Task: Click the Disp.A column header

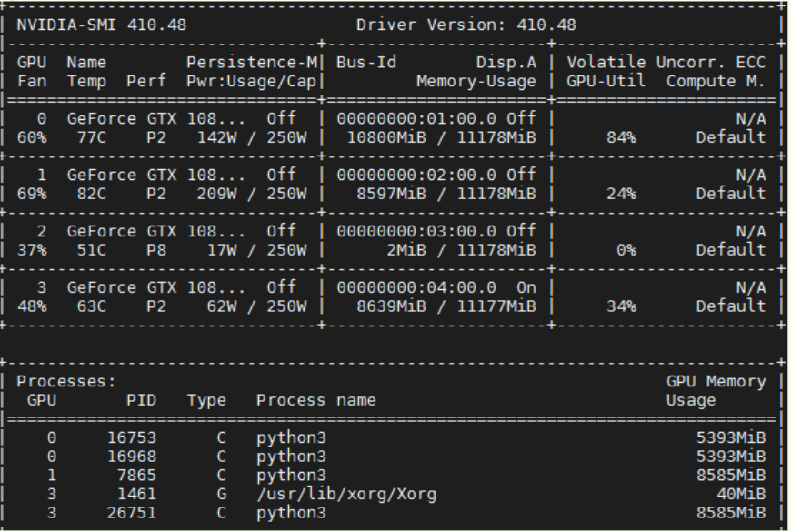Action: [x=506, y=63]
